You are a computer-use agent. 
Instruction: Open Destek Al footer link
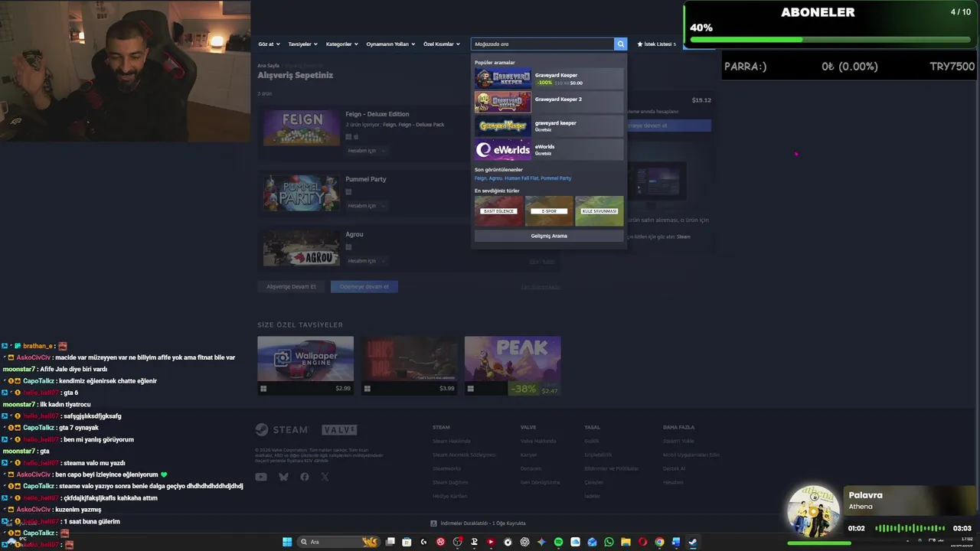point(675,468)
